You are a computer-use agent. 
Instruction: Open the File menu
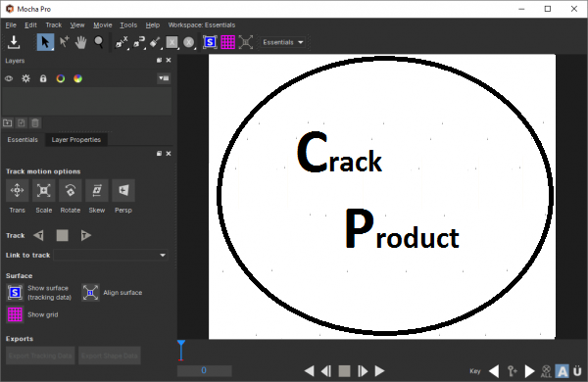(x=11, y=25)
